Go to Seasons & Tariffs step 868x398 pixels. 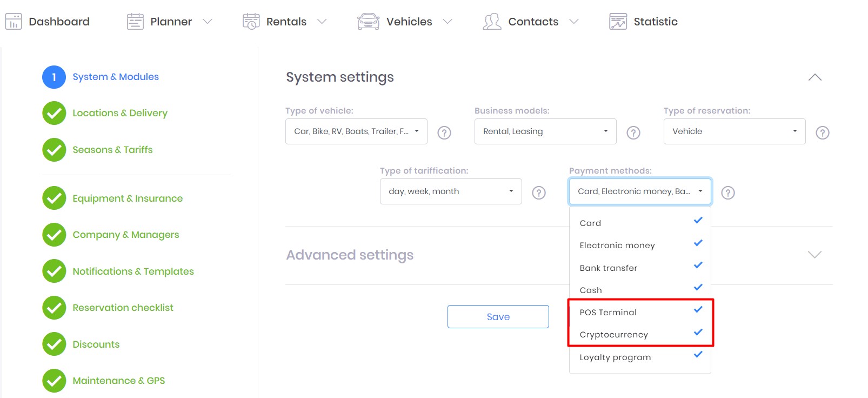tap(112, 150)
